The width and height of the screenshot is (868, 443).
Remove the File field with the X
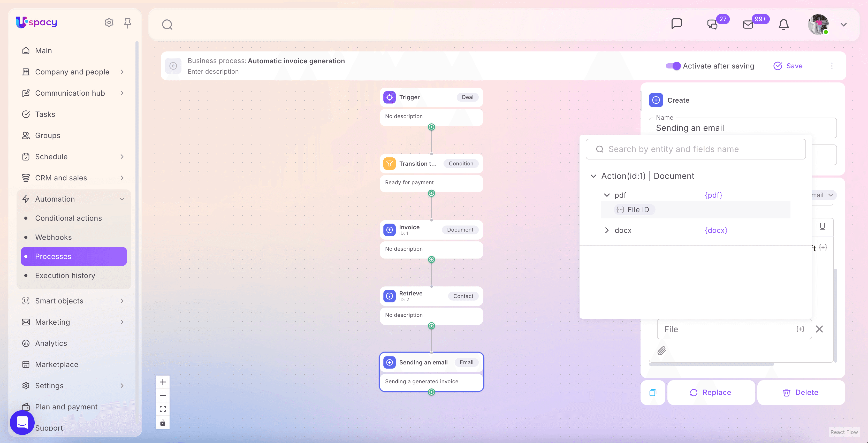tap(819, 329)
